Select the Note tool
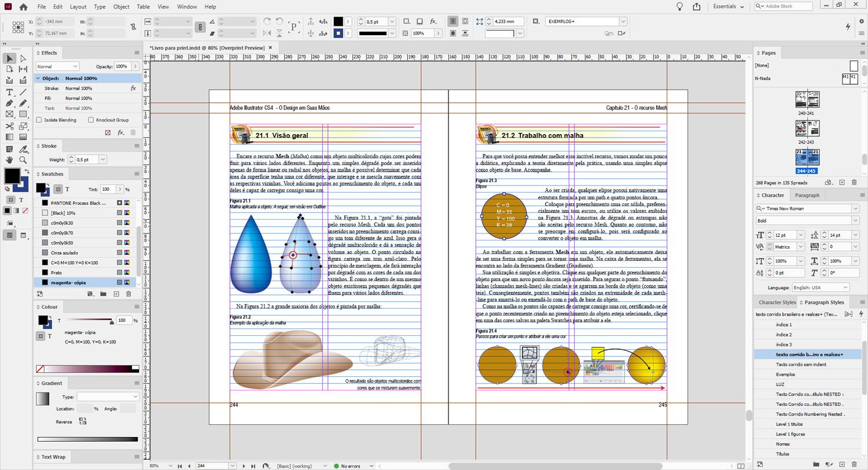 pos(9,149)
